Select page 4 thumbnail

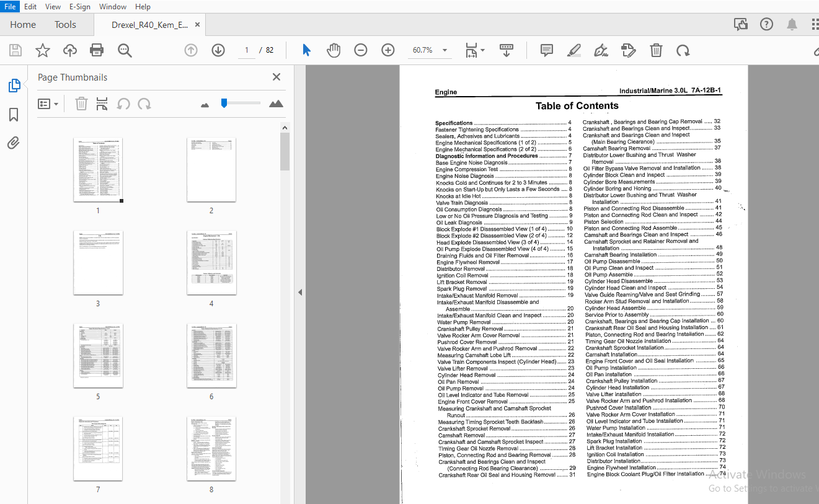(211, 263)
